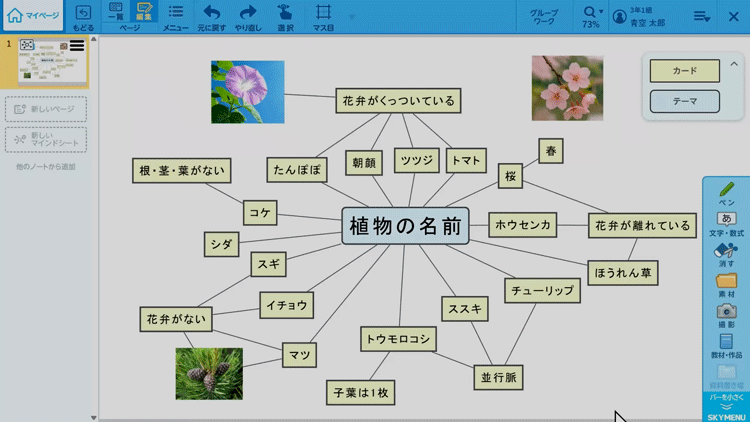Click the 新しいページ button
This screenshot has height=422, width=750.
(x=46, y=109)
